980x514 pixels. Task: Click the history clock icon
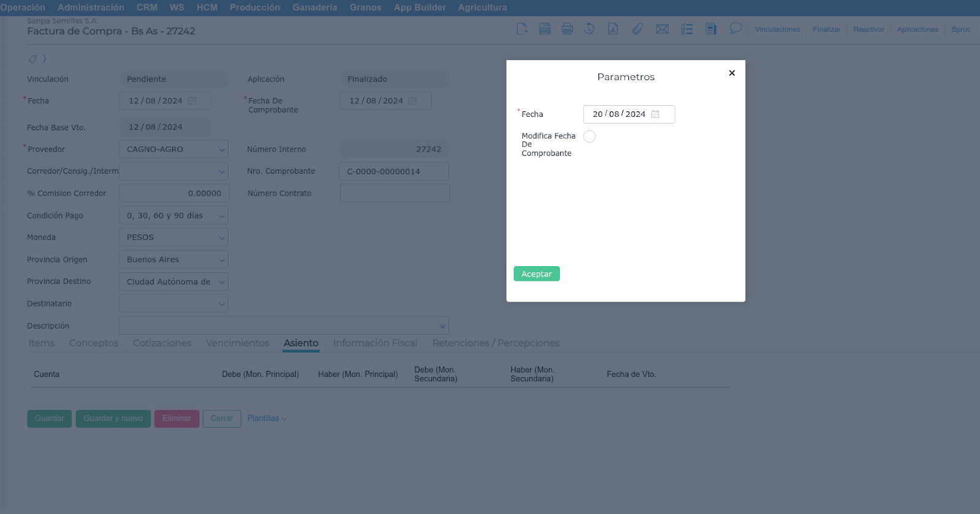(x=589, y=29)
